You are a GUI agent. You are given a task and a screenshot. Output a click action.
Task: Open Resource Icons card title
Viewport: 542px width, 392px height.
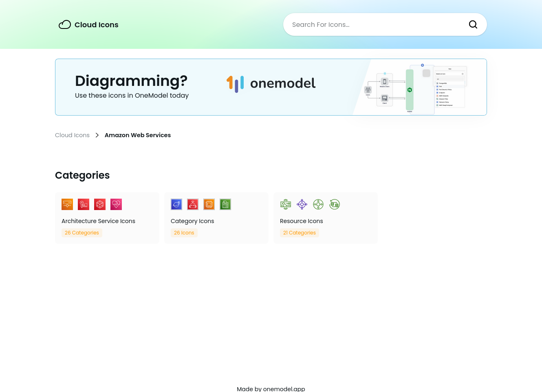point(301,221)
